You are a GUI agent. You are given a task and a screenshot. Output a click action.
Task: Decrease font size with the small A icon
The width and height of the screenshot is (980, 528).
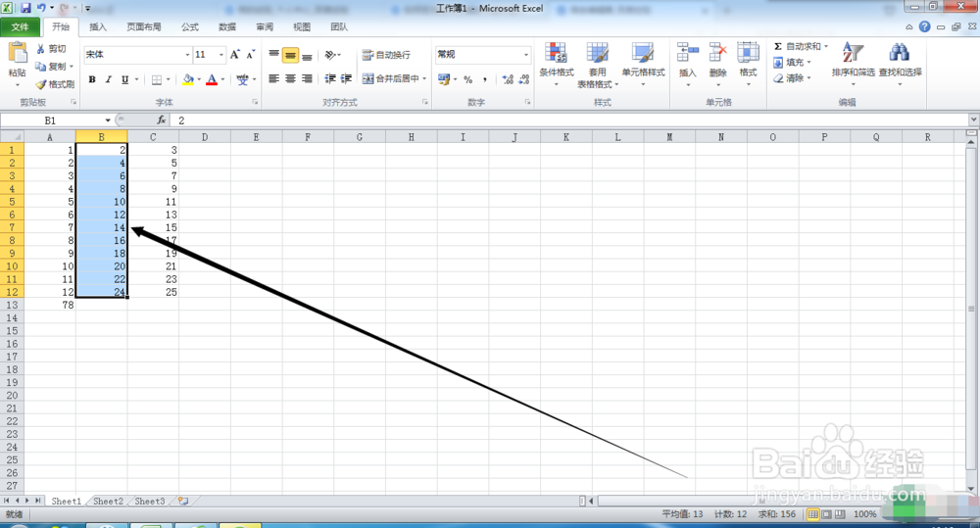250,54
